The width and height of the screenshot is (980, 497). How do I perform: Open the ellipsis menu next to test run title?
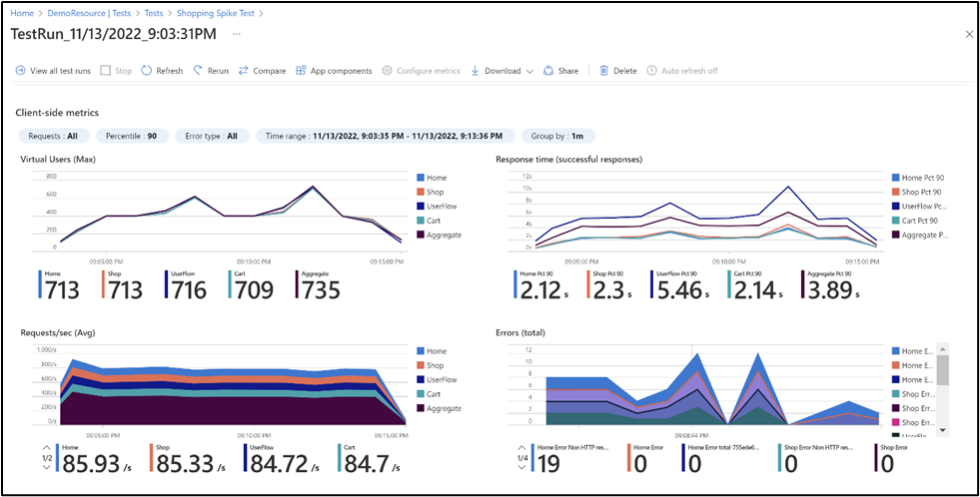(236, 34)
